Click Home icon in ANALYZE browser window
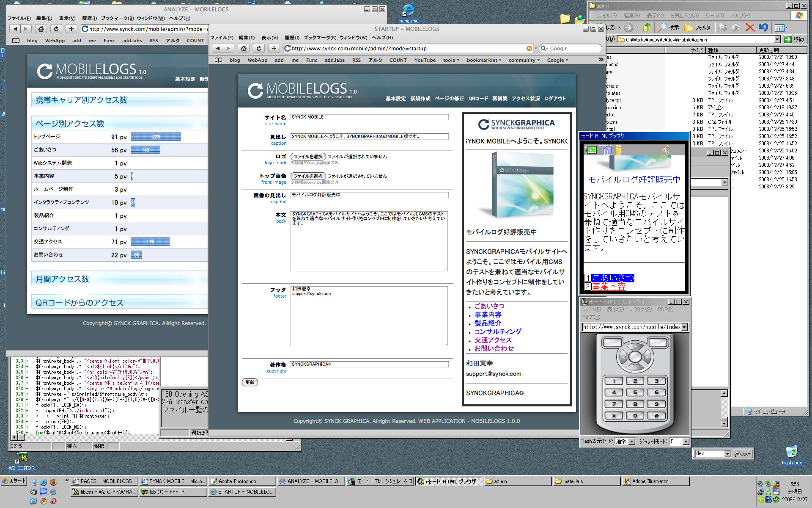Viewport: 812px width, 508px height. (41, 29)
